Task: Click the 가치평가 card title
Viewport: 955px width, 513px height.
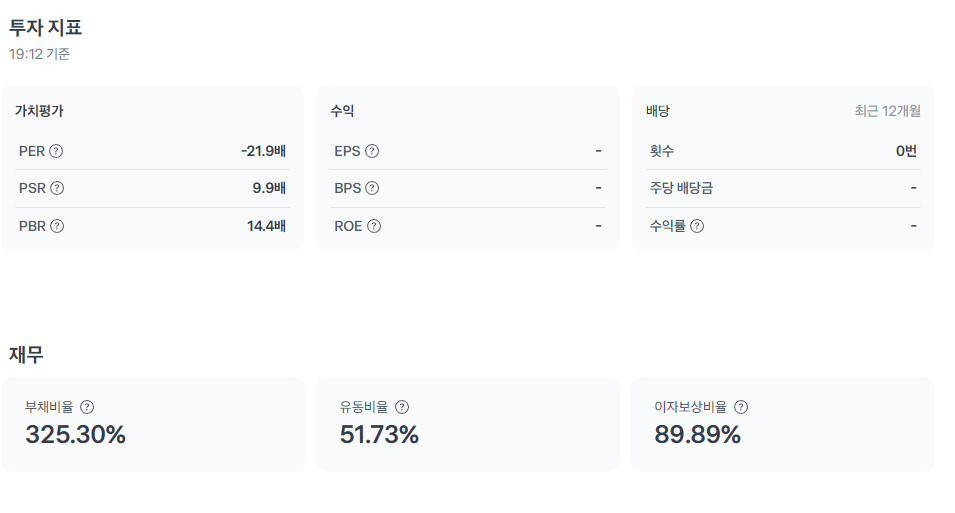Action: pyautogui.click(x=39, y=111)
